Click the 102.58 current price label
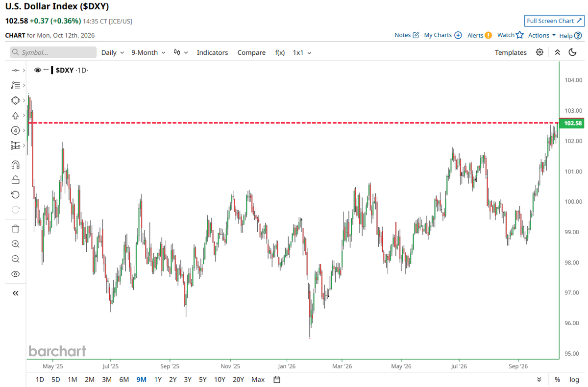This screenshot has width=588, height=387. point(573,123)
